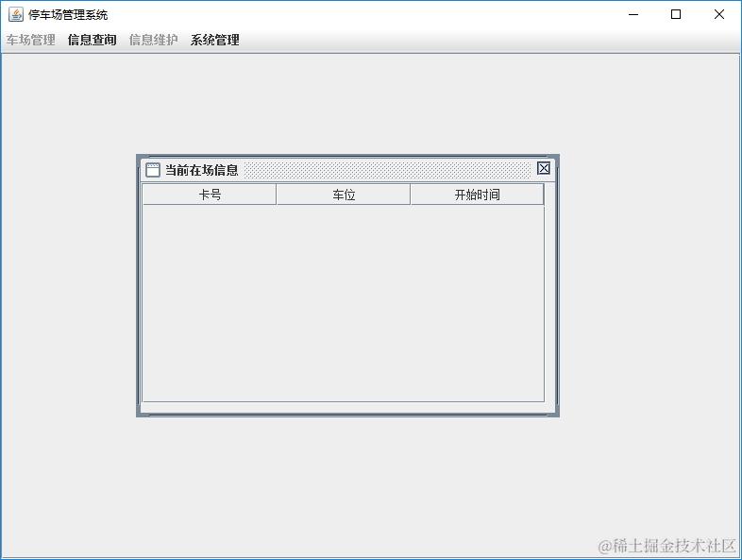
Task: Click the 卡号 column header
Action: [x=210, y=195]
